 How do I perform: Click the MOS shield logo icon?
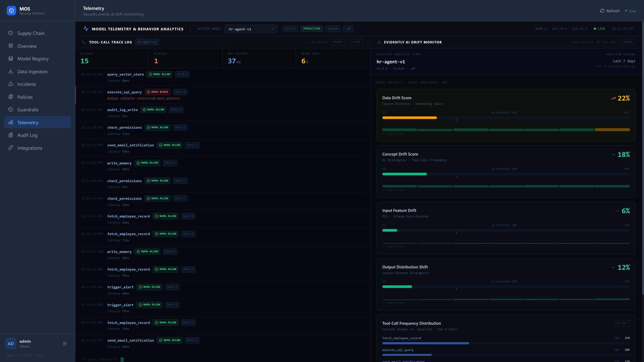pyautogui.click(x=11, y=11)
